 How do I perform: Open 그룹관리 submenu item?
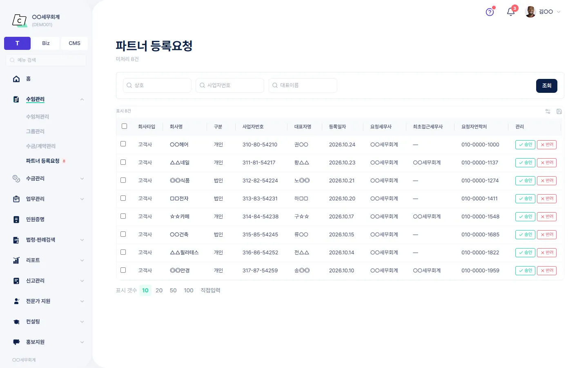[35, 132]
